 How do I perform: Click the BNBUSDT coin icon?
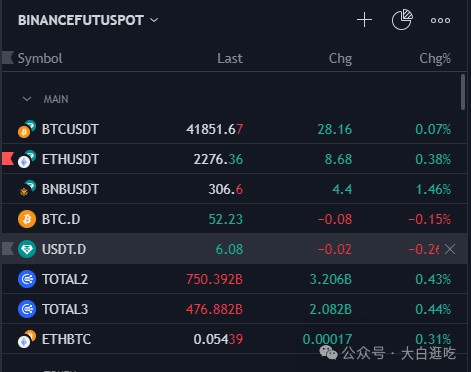[x=27, y=189]
